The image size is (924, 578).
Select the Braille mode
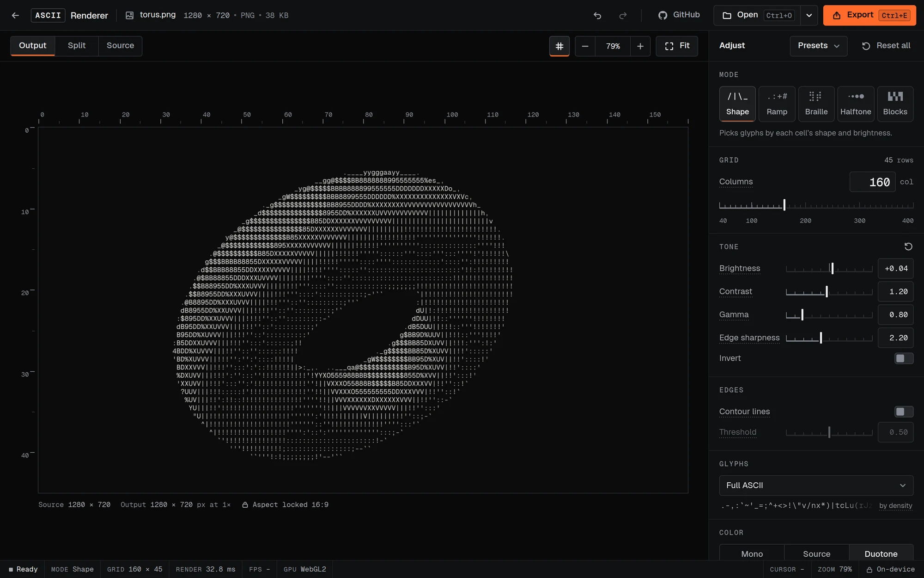816,104
